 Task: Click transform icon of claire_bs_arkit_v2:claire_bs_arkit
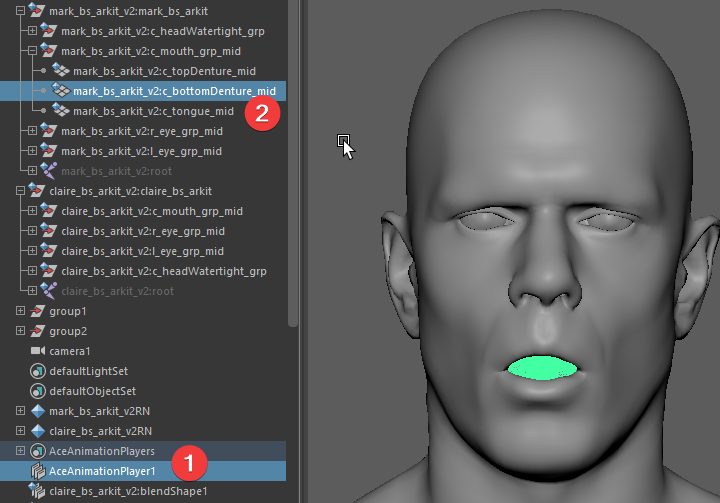pos(37,190)
